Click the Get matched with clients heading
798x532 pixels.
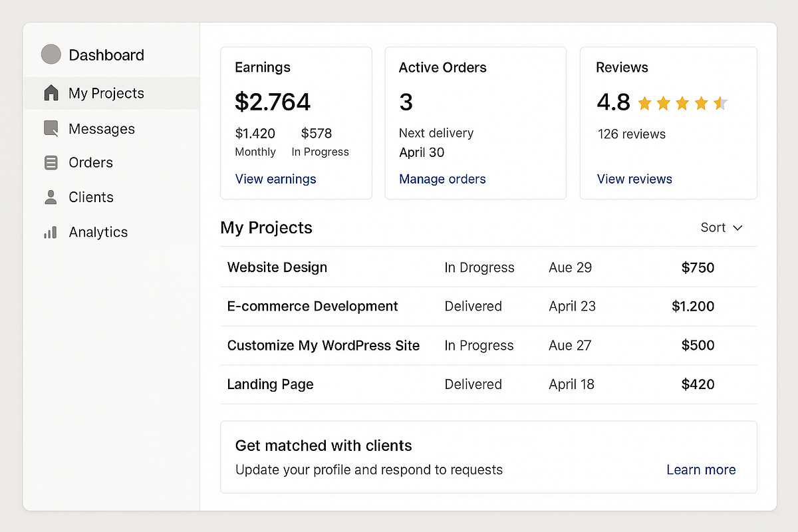324,446
